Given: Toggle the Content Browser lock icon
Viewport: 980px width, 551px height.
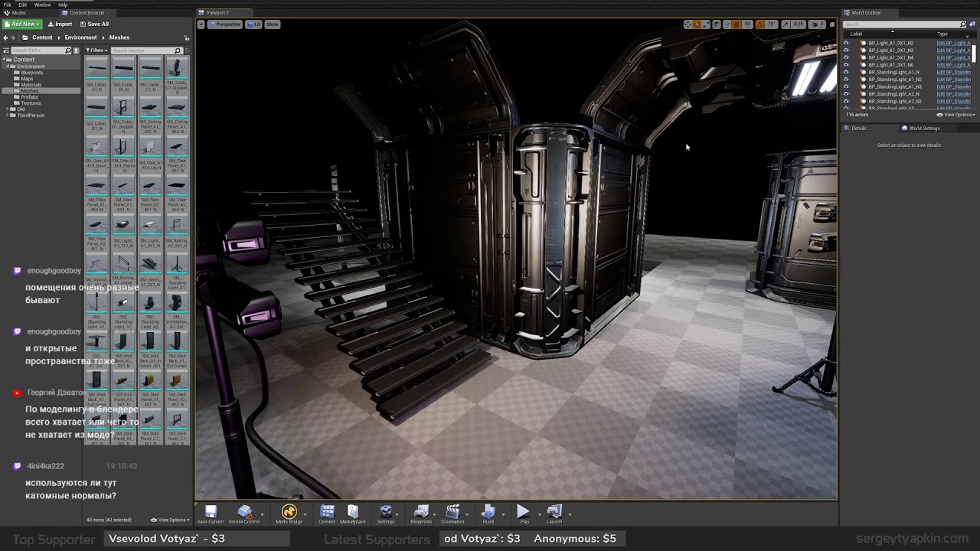Looking at the screenshot, I should pos(186,37).
